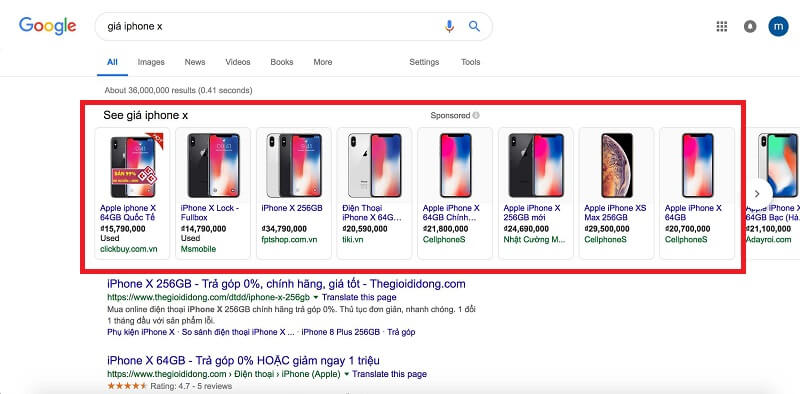This screenshot has width=800, height=394.
Task: Expand dropdown arrow beside iphone-x-256gb URL
Action: [316, 297]
